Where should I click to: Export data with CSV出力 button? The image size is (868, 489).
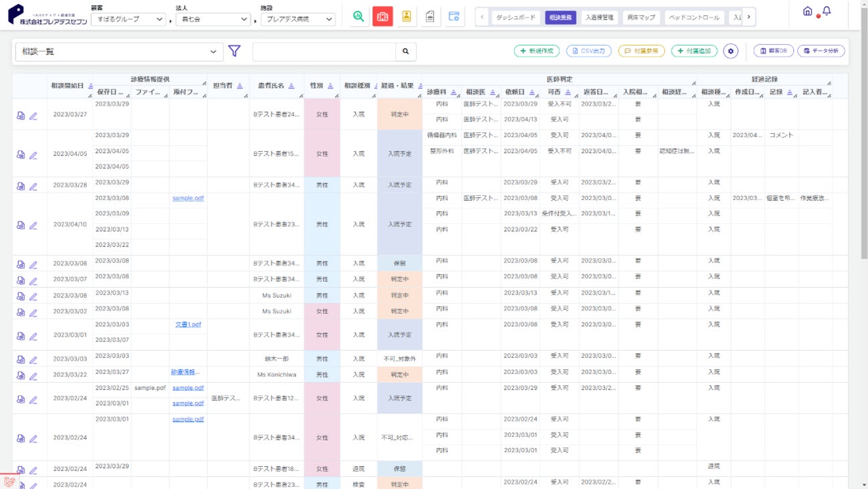tap(588, 51)
